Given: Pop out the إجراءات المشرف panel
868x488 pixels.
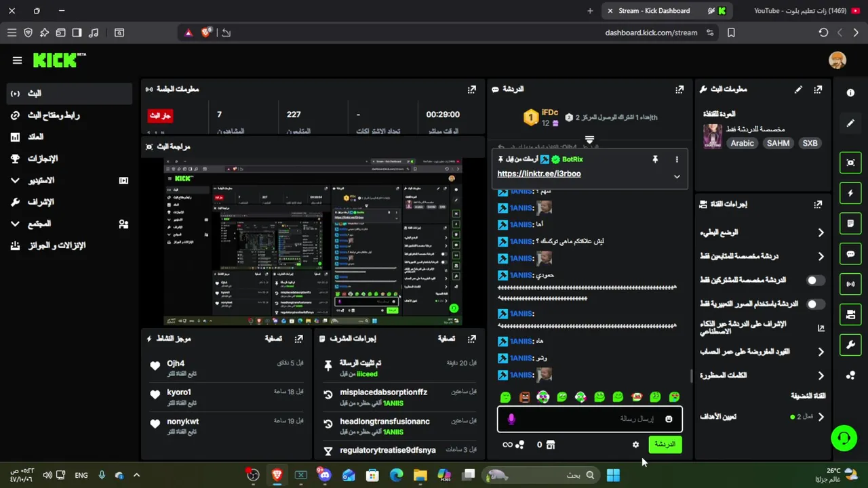Looking at the screenshot, I should (472, 338).
